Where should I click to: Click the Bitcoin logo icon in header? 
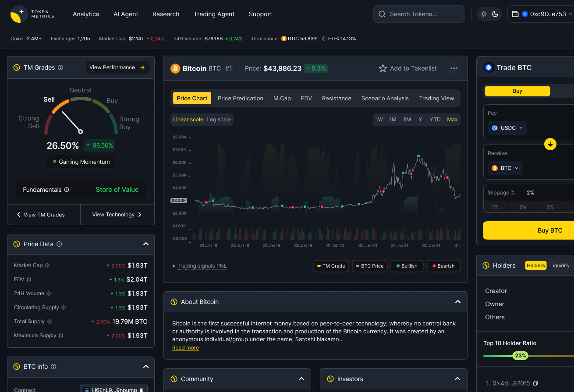[x=175, y=68]
